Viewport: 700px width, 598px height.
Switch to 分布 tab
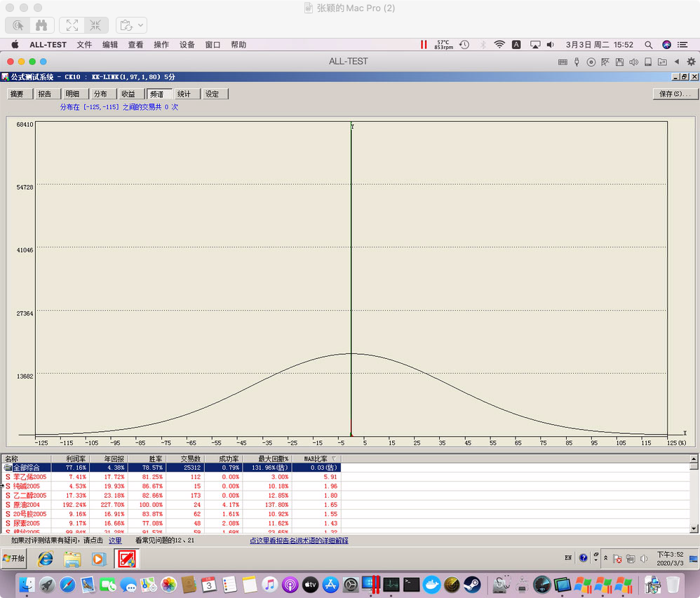(x=104, y=94)
